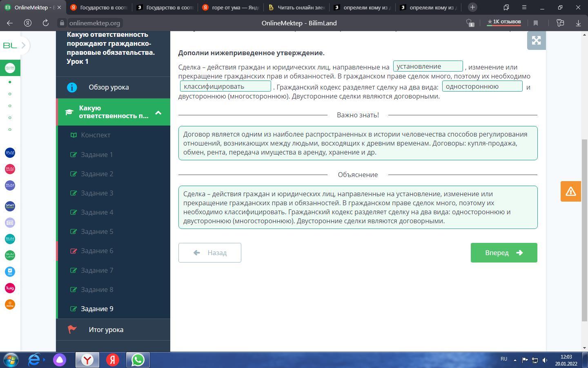Open the Twig icon in left sidebar

click(10, 288)
